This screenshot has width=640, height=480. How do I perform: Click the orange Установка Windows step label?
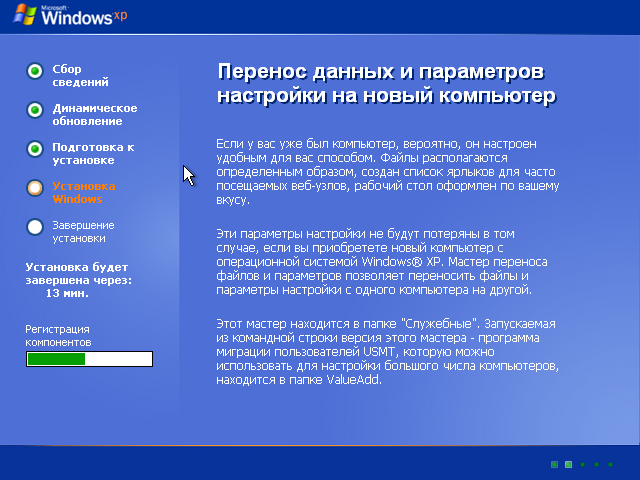tap(84, 193)
